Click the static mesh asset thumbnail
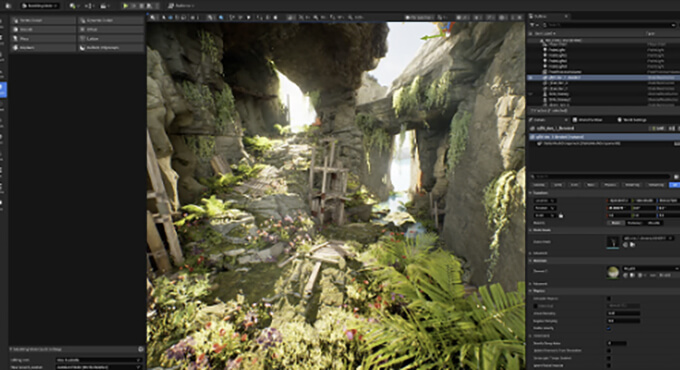 tap(613, 242)
